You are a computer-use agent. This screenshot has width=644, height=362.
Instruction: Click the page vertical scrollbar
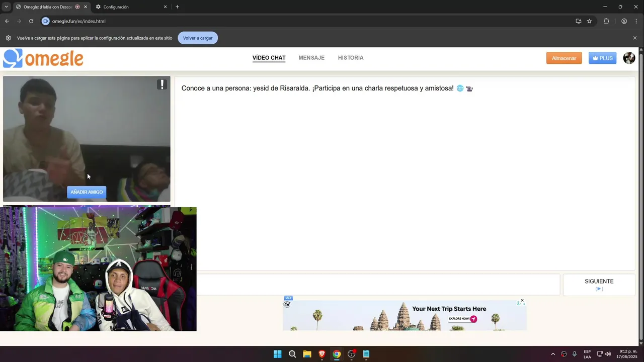pyautogui.click(x=641, y=196)
